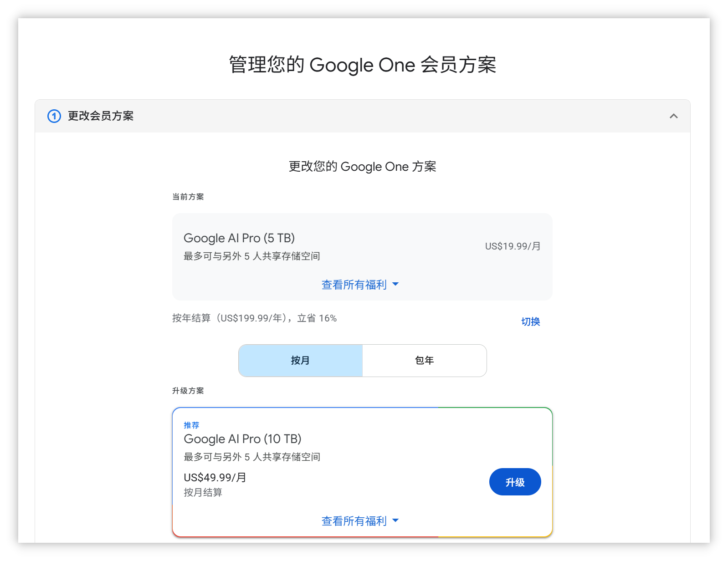Viewport: 728px width, 561px height.
Task: Select the 按月 billing option
Action: [301, 361]
